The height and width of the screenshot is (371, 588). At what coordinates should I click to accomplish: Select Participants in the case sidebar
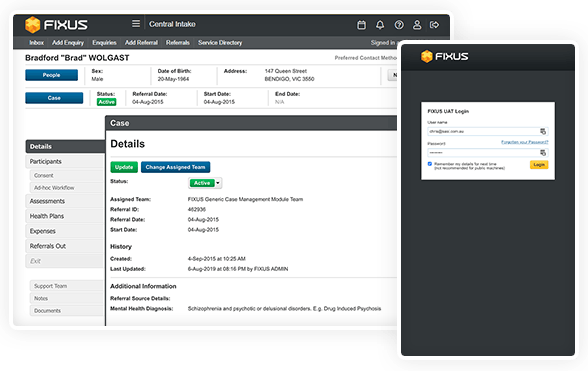(65, 161)
